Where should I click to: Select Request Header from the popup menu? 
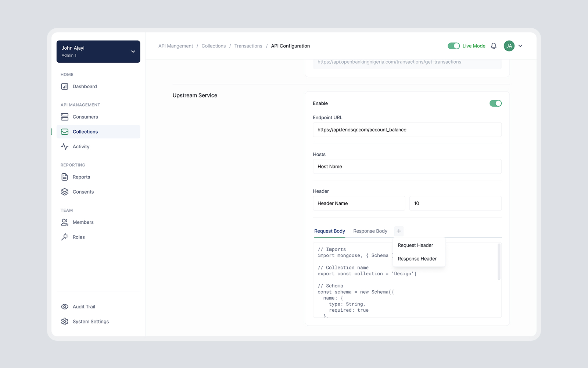[415, 245]
